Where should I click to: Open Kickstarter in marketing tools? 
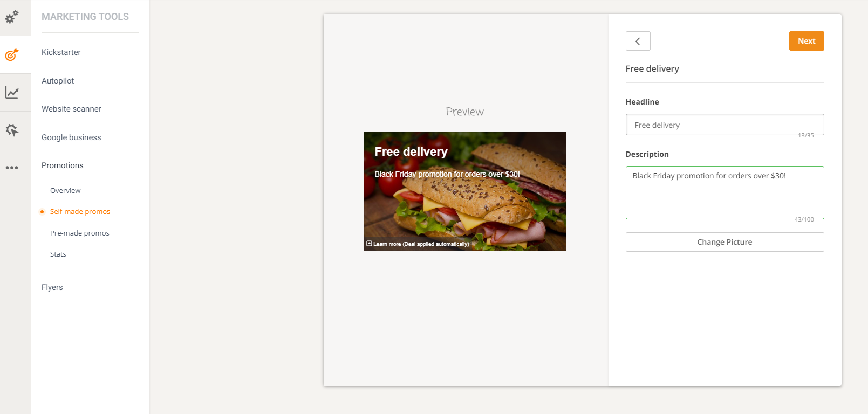pyautogui.click(x=61, y=52)
